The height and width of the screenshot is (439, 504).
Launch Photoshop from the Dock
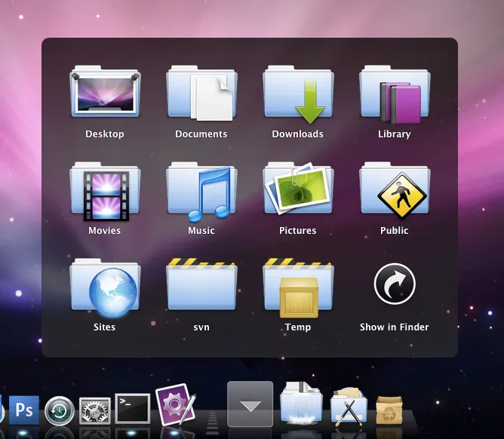point(24,410)
